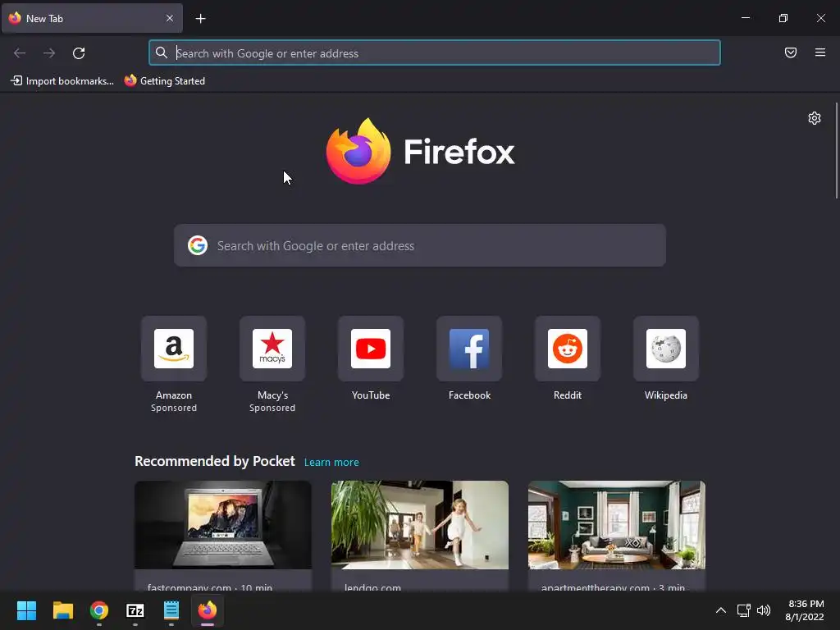Show hidden system tray icons
Image resolution: width=840 pixels, height=630 pixels.
[x=721, y=610]
